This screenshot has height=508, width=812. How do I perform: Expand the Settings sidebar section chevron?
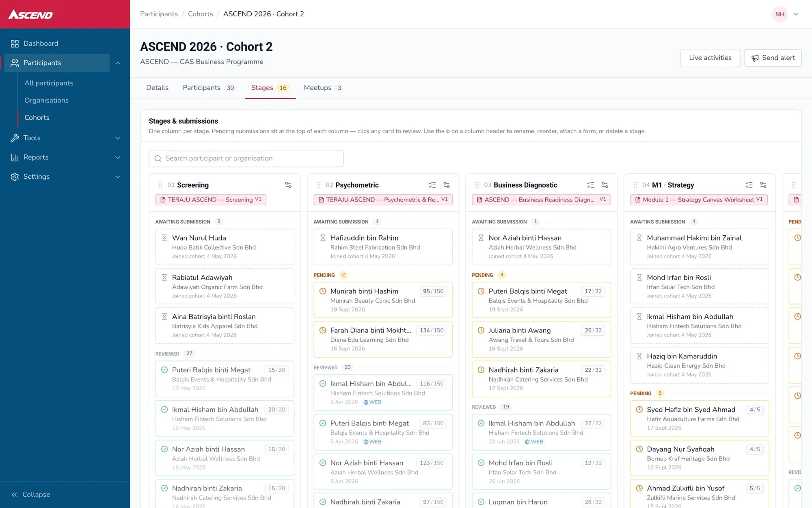click(118, 177)
